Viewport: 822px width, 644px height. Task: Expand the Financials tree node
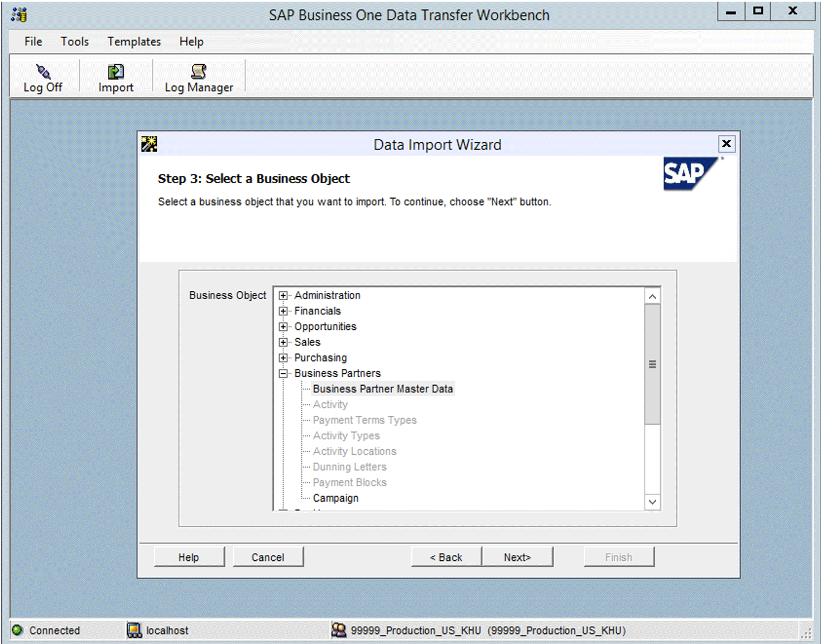283,311
